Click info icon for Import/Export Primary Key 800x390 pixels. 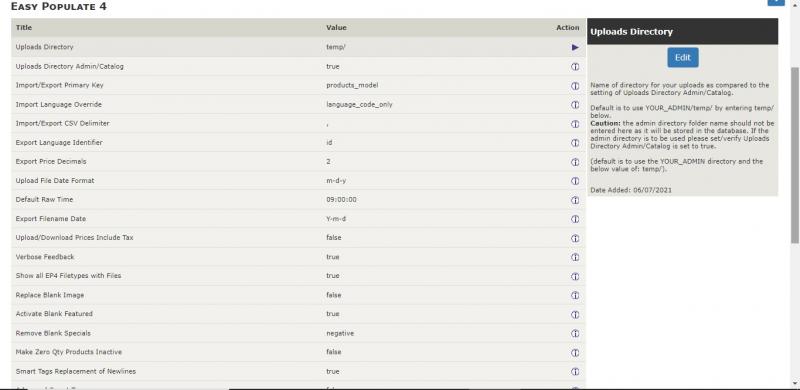pos(575,86)
